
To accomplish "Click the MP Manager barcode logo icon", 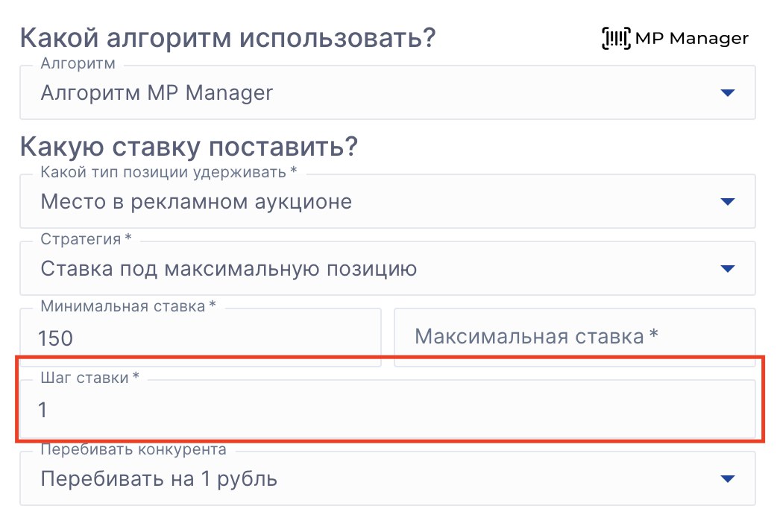I will point(615,38).
